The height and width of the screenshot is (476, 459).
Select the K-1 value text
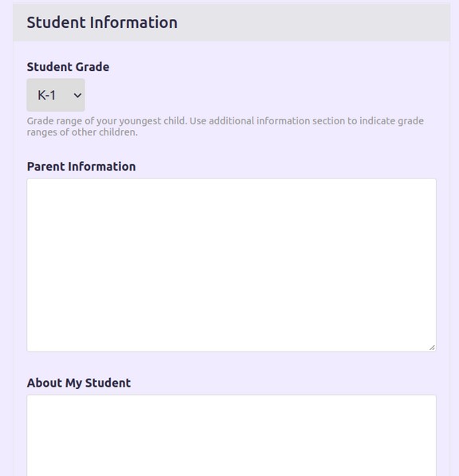[47, 96]
